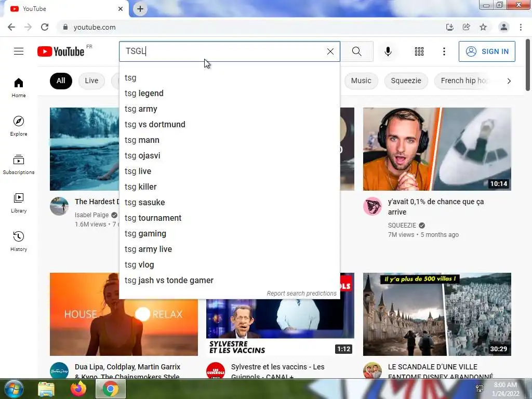The image size is (532, 399).
Task: Select the Squeezie filter chip
Action: pos(406,81)
